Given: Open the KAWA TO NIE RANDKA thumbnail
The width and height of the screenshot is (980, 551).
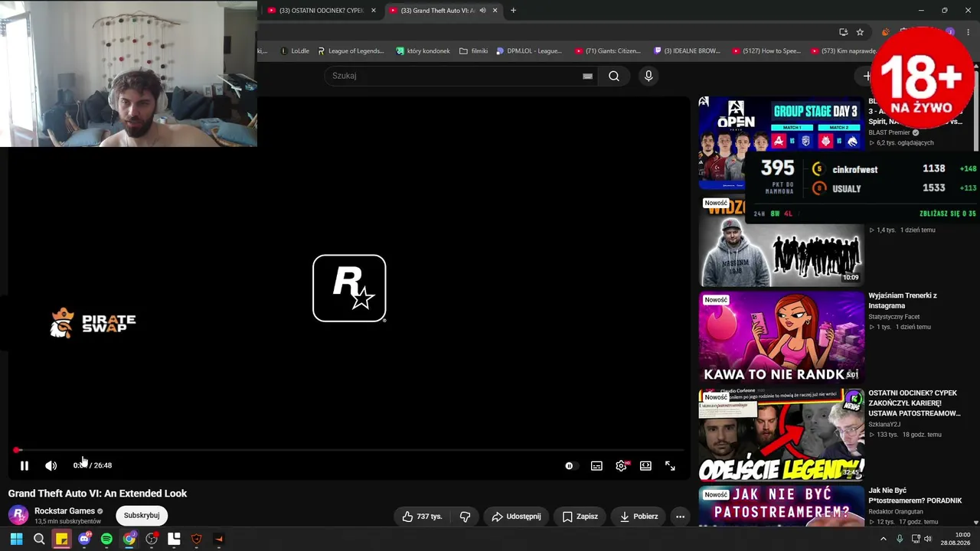Looking at the screenshot, I should tap(781, 337).
